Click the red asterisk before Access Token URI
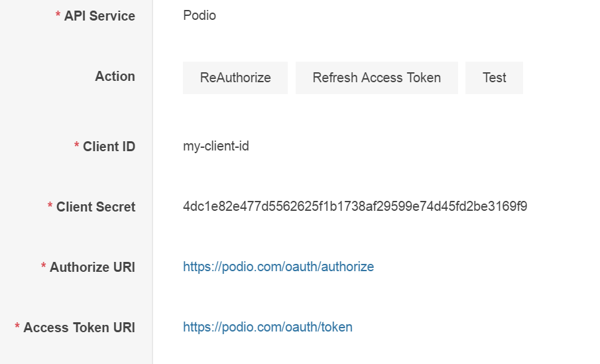The image size is (600, 364). click(x=17, y=327)
